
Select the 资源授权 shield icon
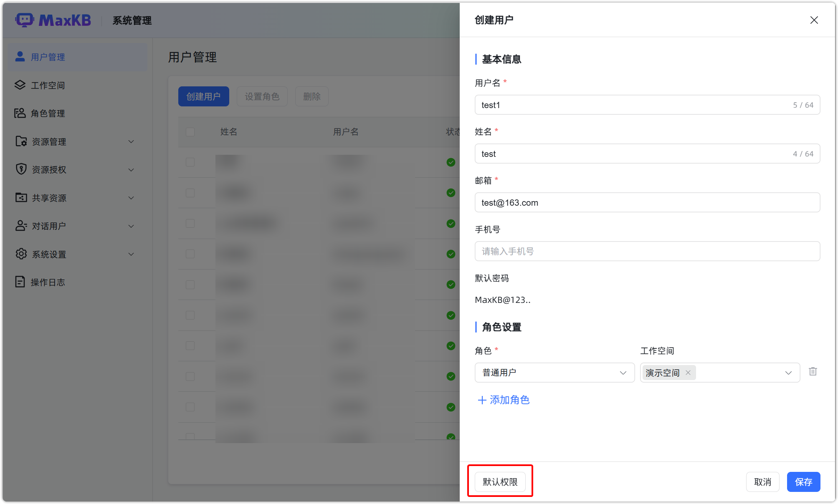[x=20, y=169]
